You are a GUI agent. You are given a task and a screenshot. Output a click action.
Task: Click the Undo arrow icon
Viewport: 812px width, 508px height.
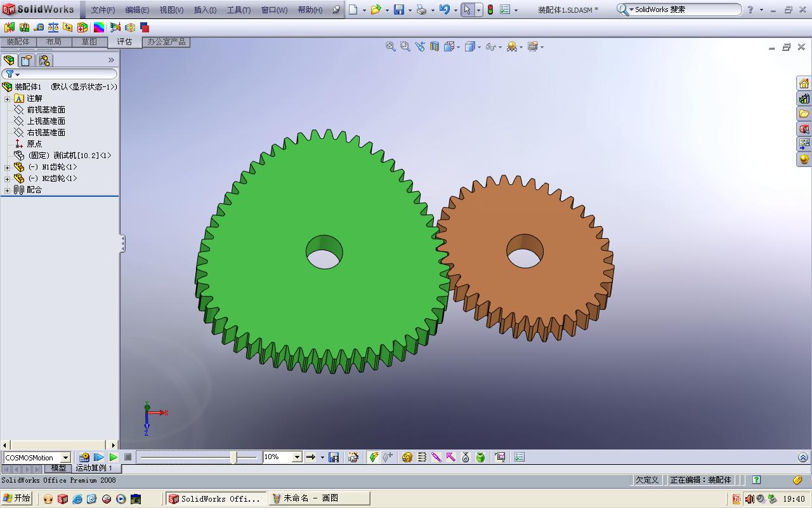(444, 10)
